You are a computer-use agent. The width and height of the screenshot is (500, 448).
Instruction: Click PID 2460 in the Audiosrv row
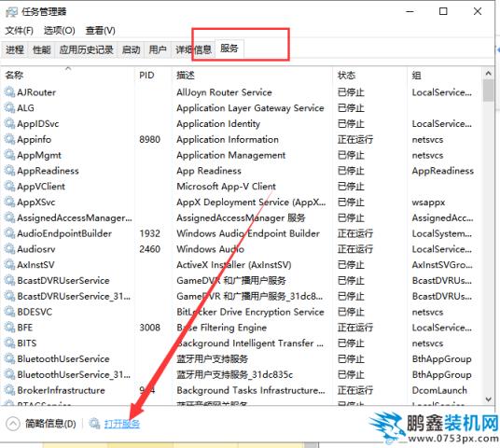[x=150, y=249]
